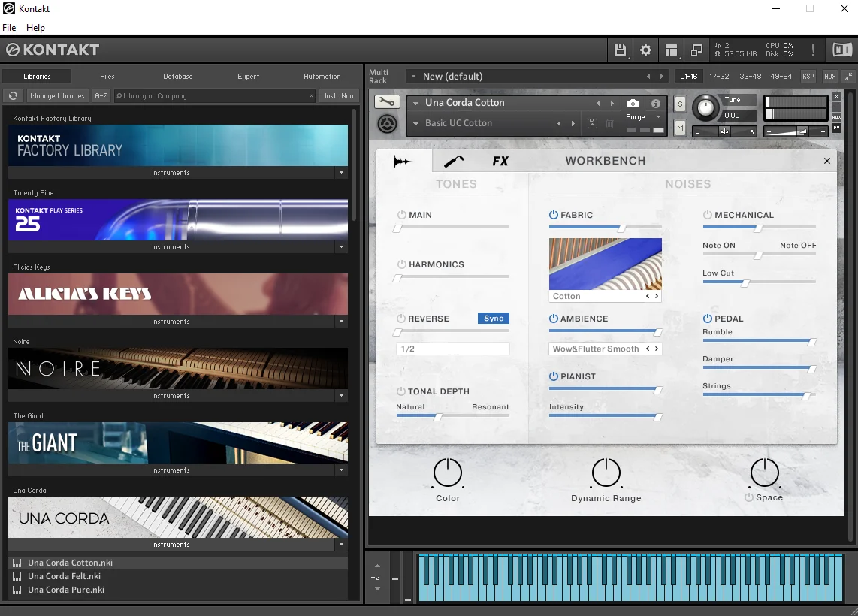858x616 pixels.
Task: Open the snapshot camera icon
Action: pos(633,104)
